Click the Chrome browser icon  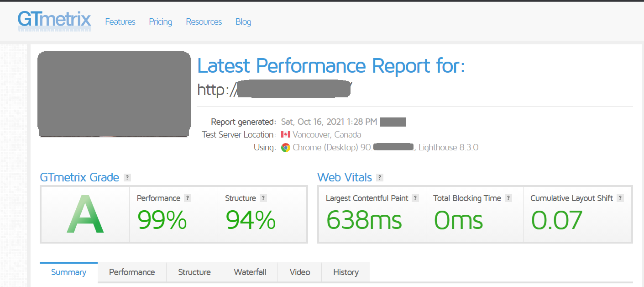click(x=286, y=147)
